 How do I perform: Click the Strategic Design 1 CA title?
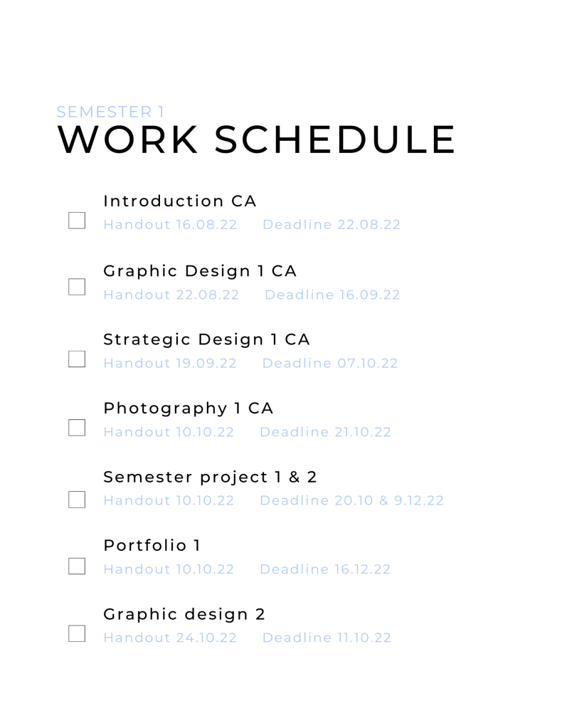tap(206, 339)
